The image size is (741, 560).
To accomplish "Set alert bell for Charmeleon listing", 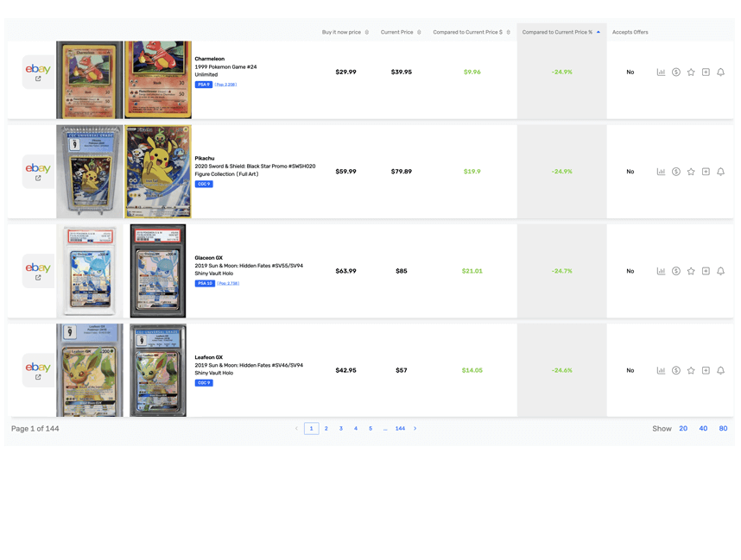I will pyautogui.click(x=720, y=72).
